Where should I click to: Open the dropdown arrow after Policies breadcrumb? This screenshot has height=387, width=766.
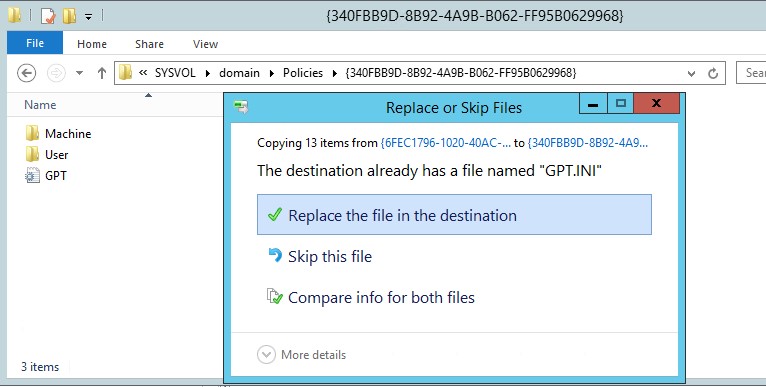click(335, 73)
